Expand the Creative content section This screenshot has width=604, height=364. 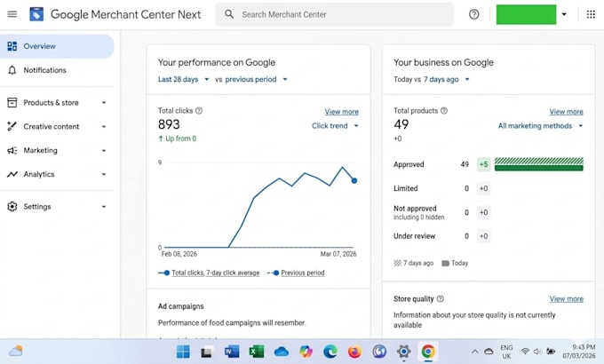click(104, 126)
